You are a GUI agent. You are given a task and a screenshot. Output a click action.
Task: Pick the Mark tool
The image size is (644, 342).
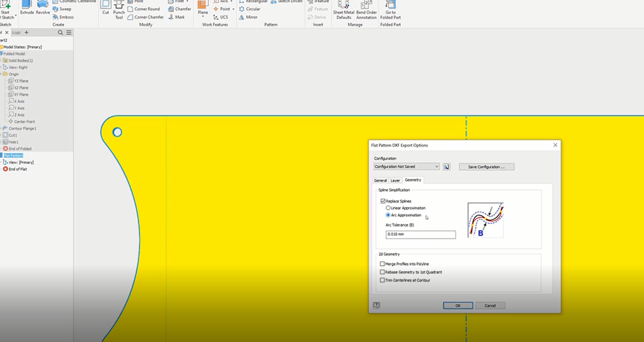176,17
